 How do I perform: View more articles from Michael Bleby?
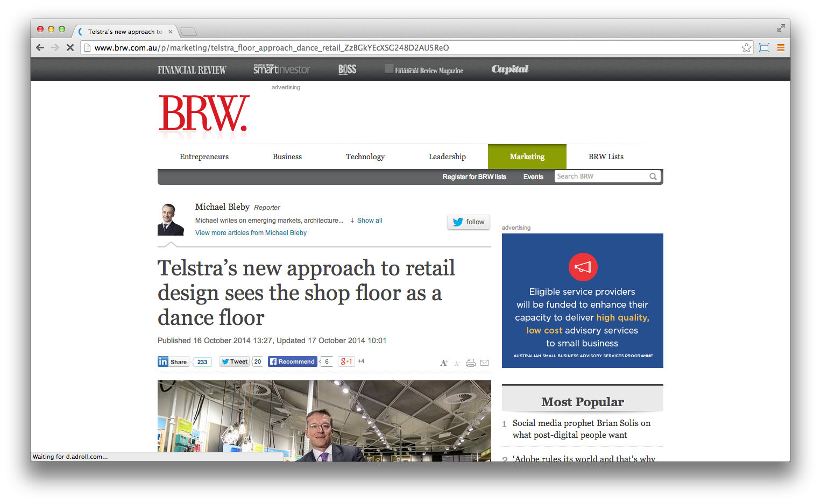pyautogui.click(x=251, y=233)
